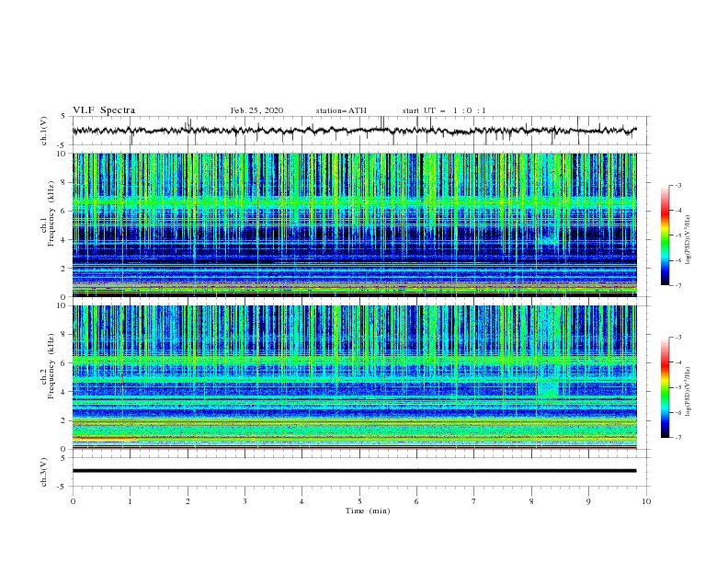Click the '-3' tick on upper colorbar

pyautogui.click(x=677, y=185)
